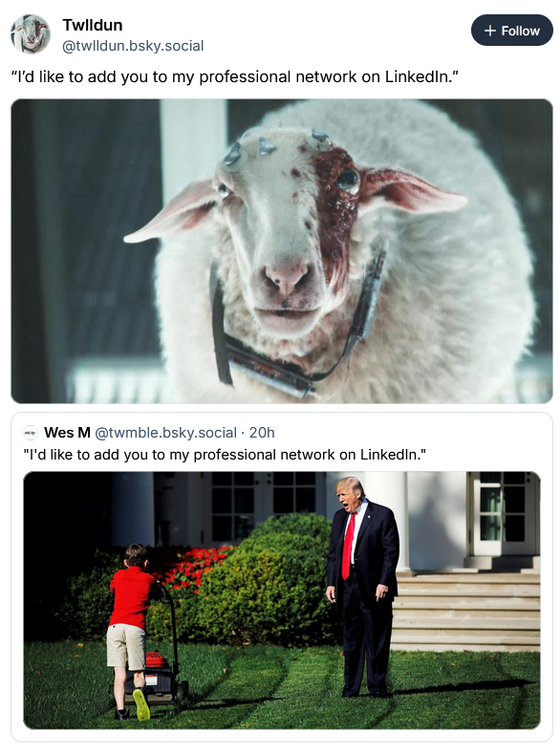Select Twlldun's LinkedIn quote post text
The width and height of the screenshot is (560, 749).
pos(235,76)
